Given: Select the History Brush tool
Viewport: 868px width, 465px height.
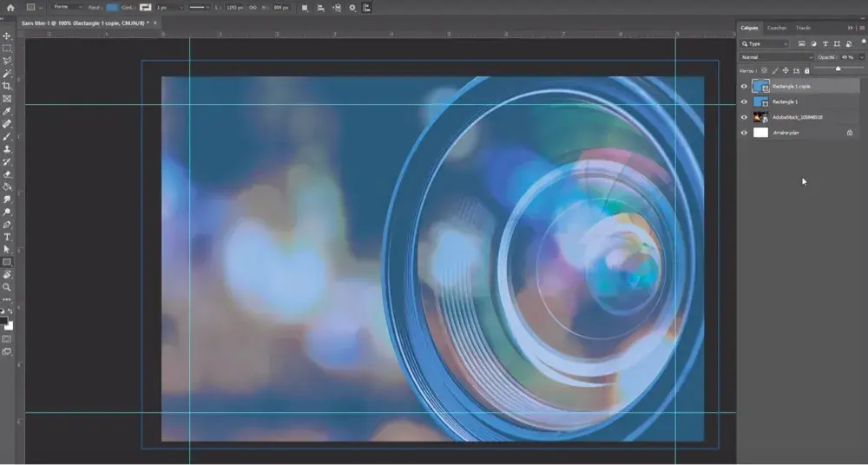Looking at the screenshot, I should click(x=7, y=162).
